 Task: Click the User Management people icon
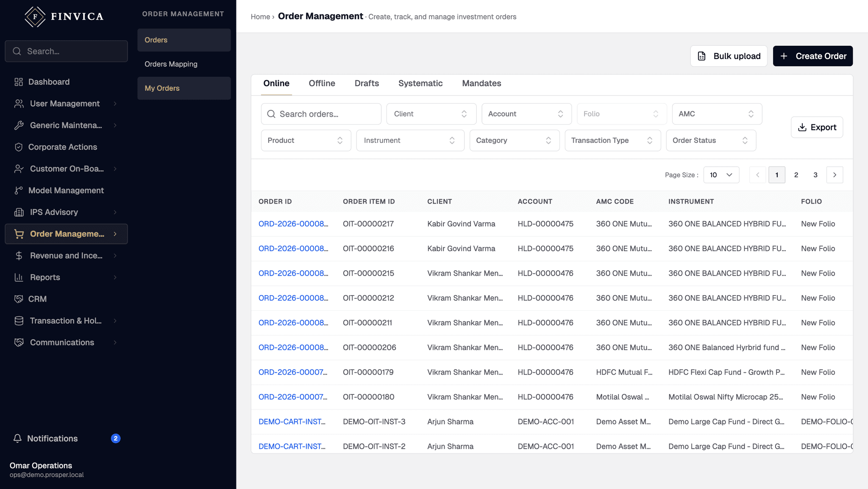19,103
